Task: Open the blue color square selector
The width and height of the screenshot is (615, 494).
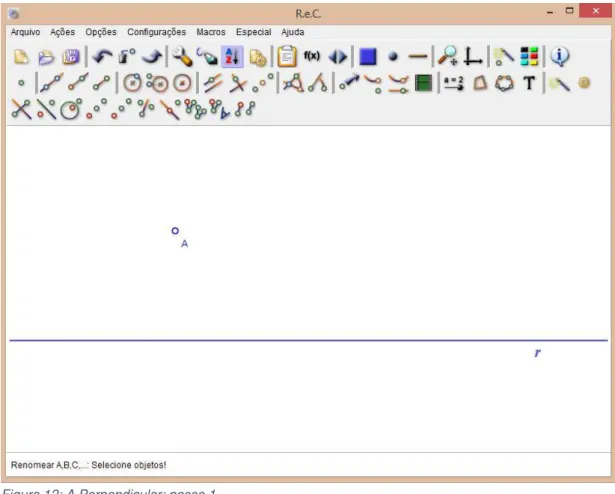Action: point(368,57)
